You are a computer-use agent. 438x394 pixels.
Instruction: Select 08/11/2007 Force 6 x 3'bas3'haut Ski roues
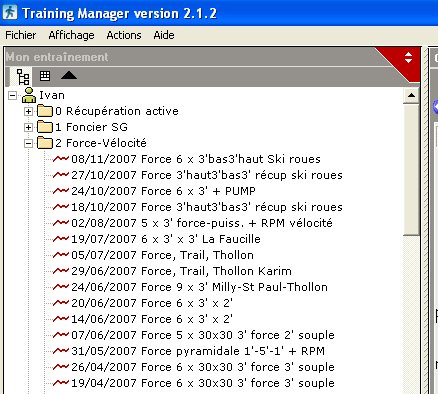(x=196, y=159)
